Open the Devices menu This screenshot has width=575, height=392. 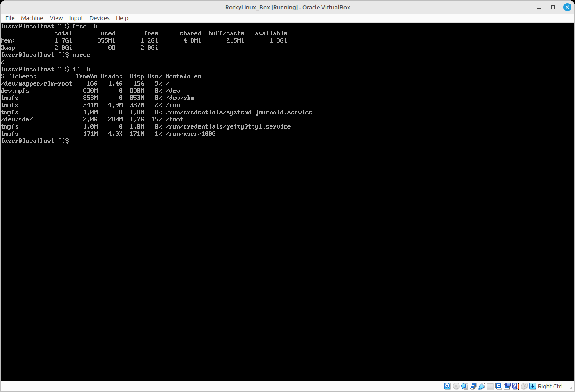click(99, 18)
